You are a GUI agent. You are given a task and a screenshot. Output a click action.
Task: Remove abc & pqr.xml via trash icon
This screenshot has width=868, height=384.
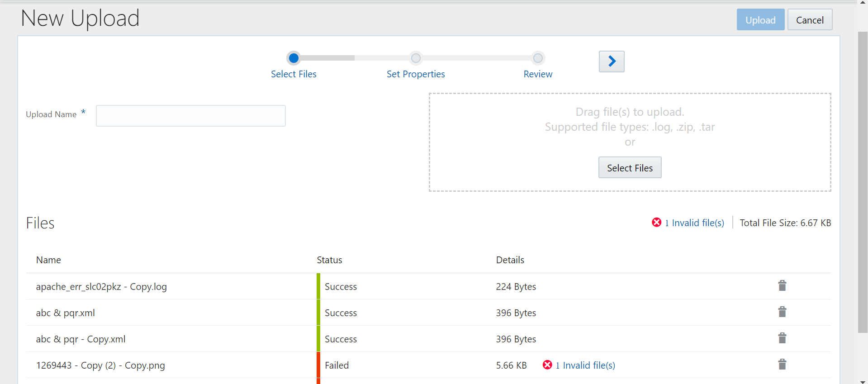[x=782, y=312]
